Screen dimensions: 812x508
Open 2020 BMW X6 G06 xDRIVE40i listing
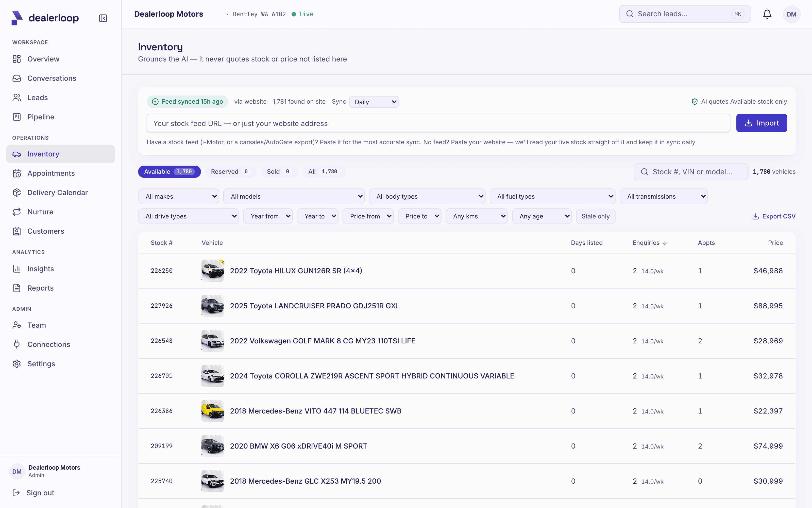pos(299,446)
